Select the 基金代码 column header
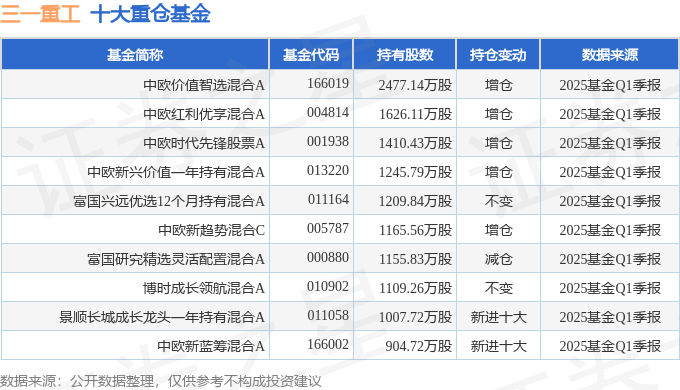The image size is (680, 390). [x=311, y=55]
